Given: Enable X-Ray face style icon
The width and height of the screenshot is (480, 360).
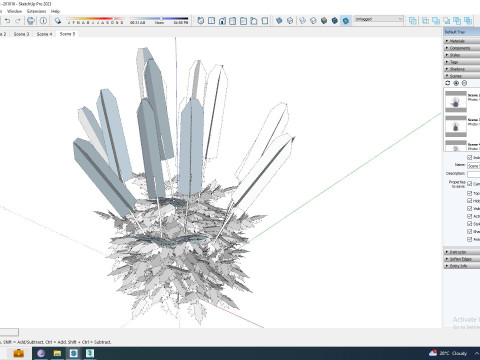Looking at the screenshot, I should click(x=279, y=21).
